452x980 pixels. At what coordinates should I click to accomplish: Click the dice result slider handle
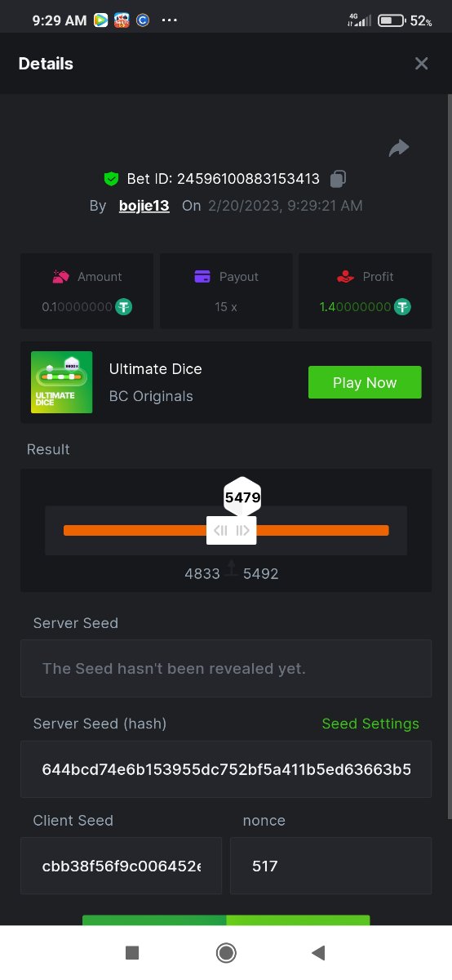[232, 531]
